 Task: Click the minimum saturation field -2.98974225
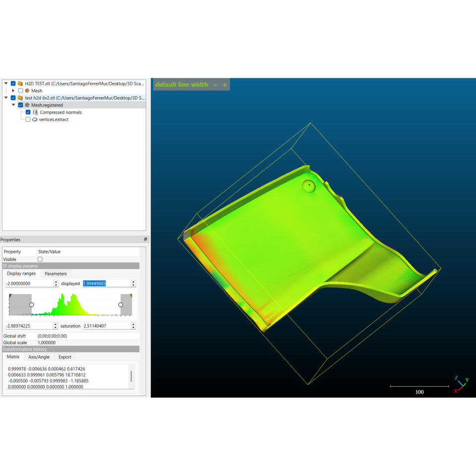[x=29, y=326]
